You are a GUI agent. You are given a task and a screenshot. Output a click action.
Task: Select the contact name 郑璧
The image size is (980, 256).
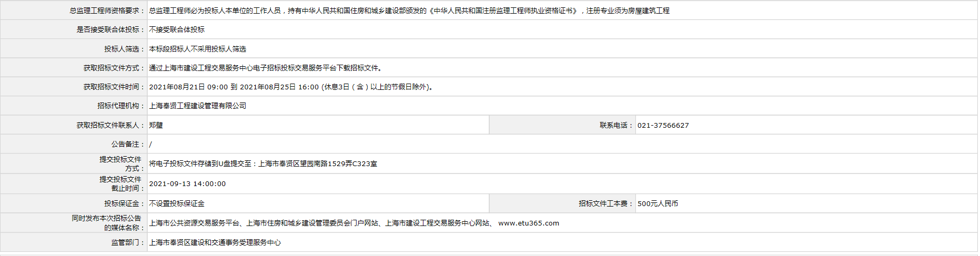coord(156,126)
